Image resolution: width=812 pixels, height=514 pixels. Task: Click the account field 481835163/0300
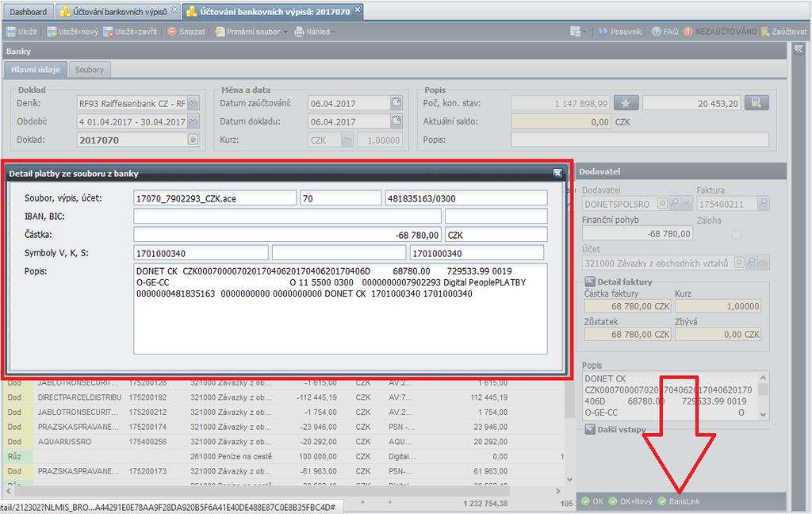(x=466, y=198)
